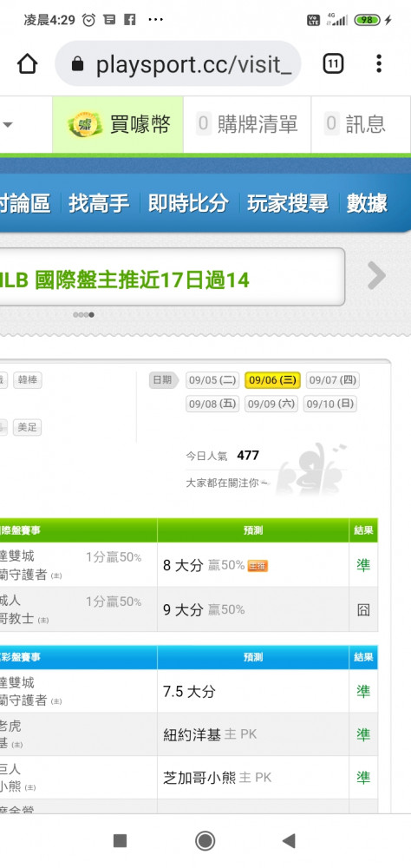Tap the 紐約洋基 主 PK prediction
The width and height of the screenshot is (411, 868).
253,734
